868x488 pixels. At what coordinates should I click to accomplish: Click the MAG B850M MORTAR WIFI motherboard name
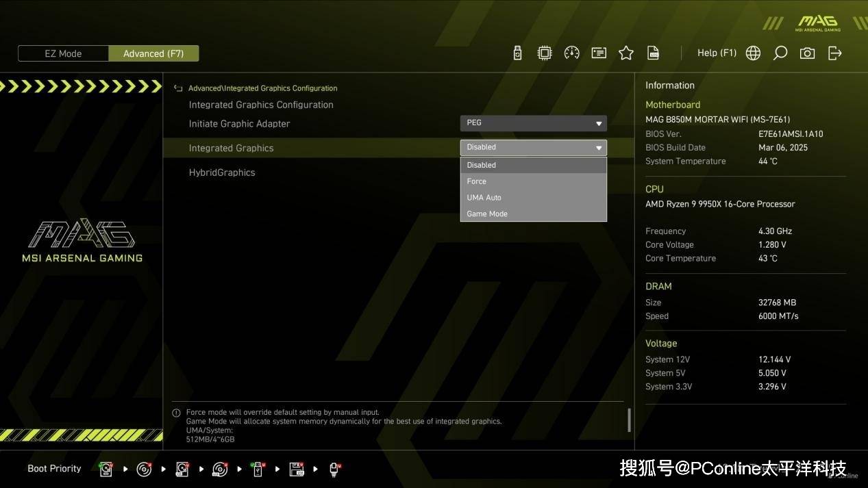[717, 120]
